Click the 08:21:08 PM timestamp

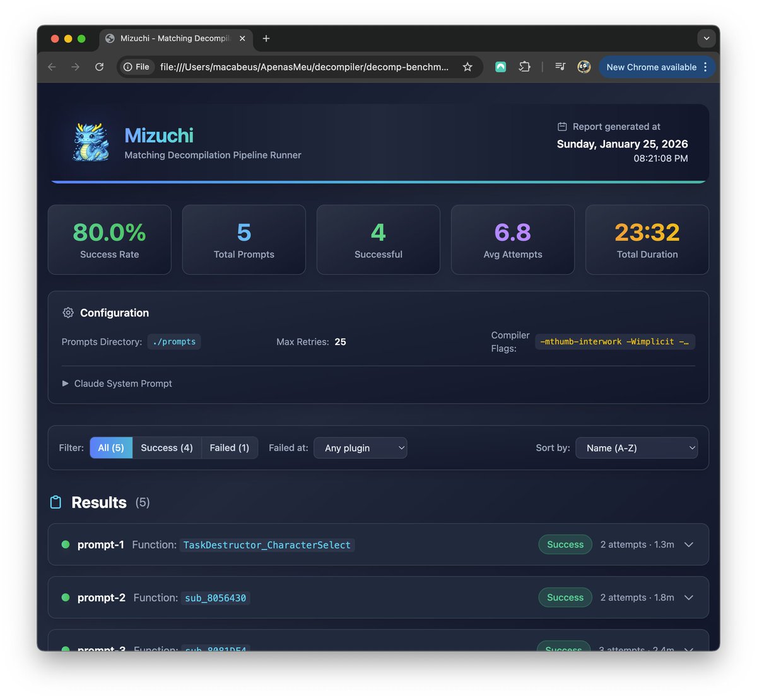point(660,158)
